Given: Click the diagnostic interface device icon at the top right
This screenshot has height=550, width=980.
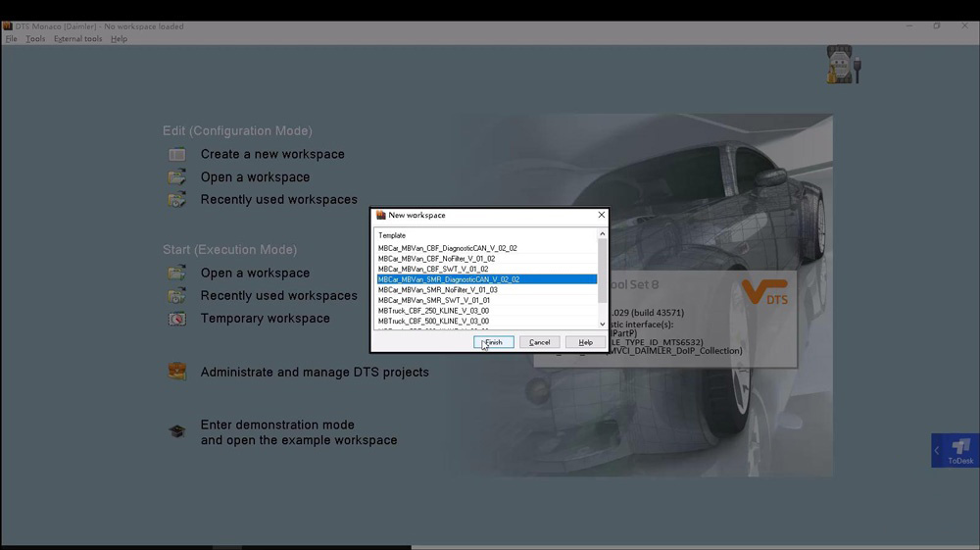Looking at the screenshot, I should [x=843, y=65].
